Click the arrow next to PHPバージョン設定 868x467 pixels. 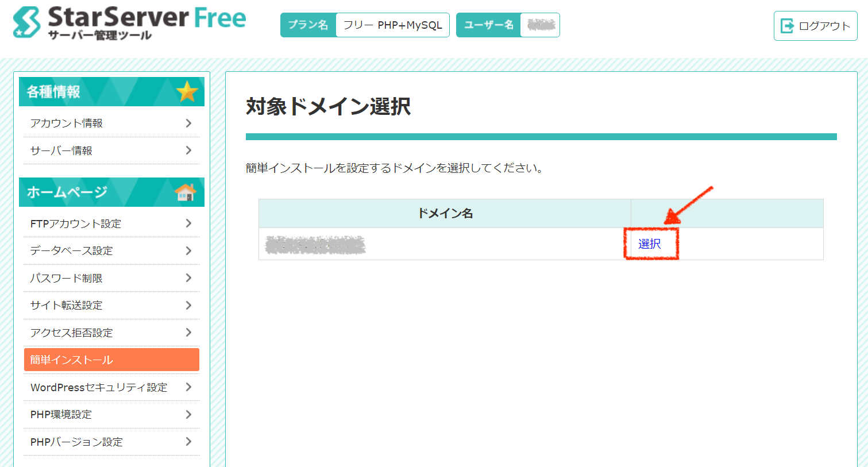click(x=188, y=442)
